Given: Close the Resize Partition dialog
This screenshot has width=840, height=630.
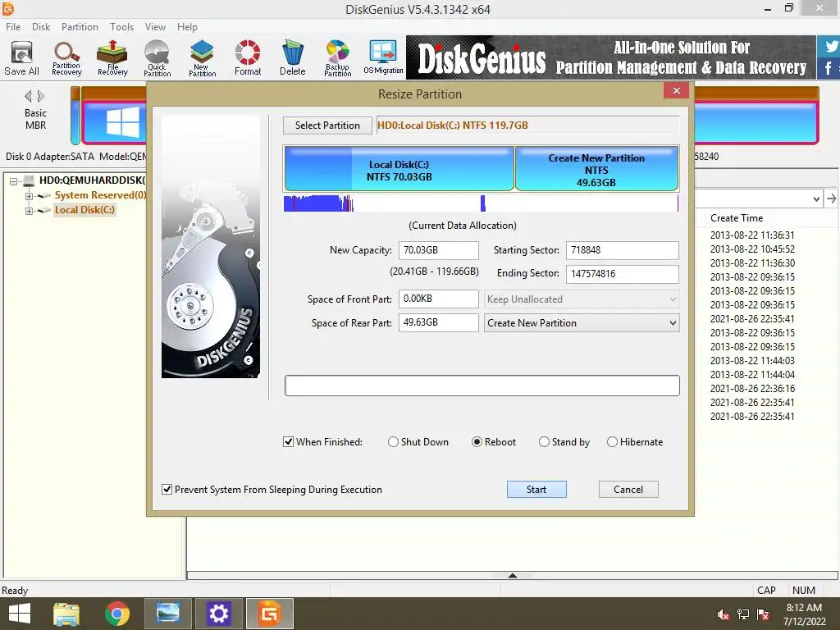Looking at the screenshot, I should pyautogui.click(x=676, y=90).
